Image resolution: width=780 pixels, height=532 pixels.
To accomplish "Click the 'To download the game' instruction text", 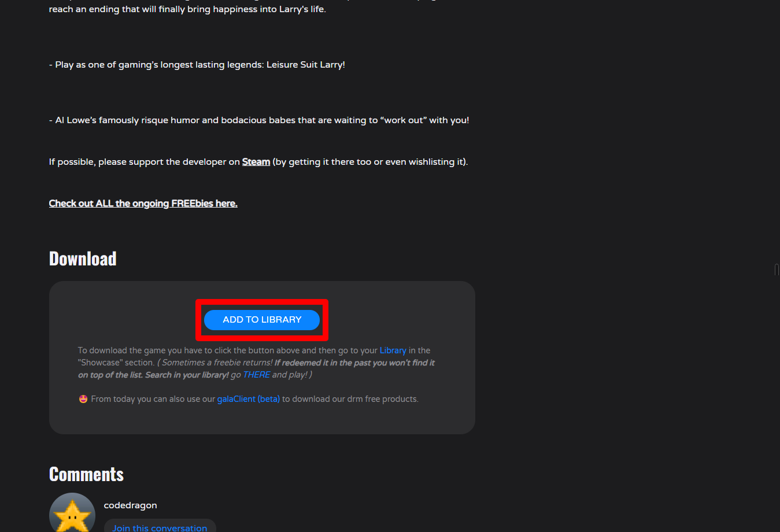I will pos(113,350).
